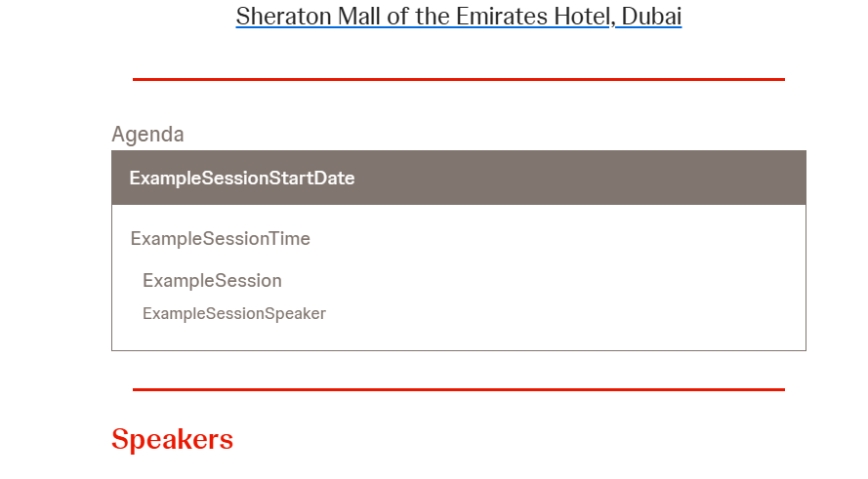
Task: Click the bottom border of the agenda box
Action: (458, 350)
